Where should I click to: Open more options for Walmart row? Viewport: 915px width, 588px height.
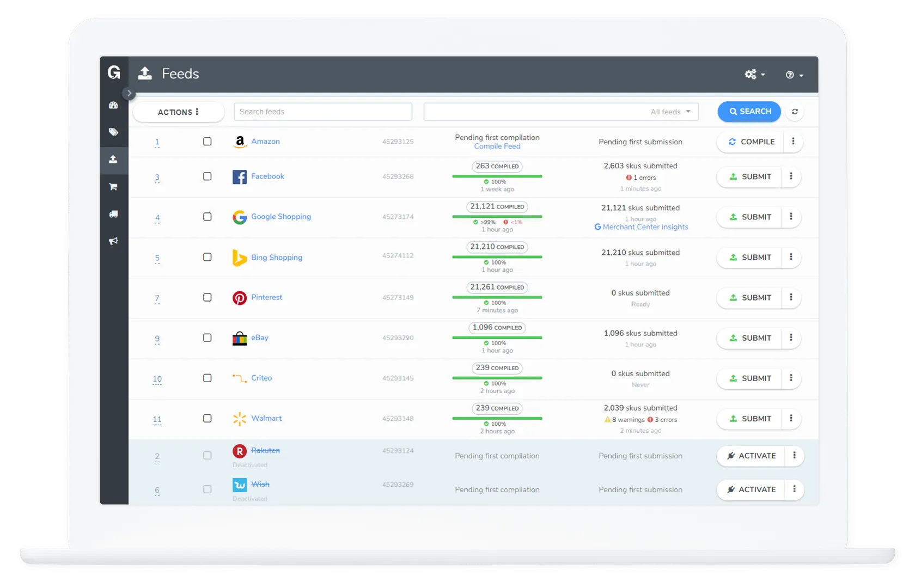click(x=791, y=418)
